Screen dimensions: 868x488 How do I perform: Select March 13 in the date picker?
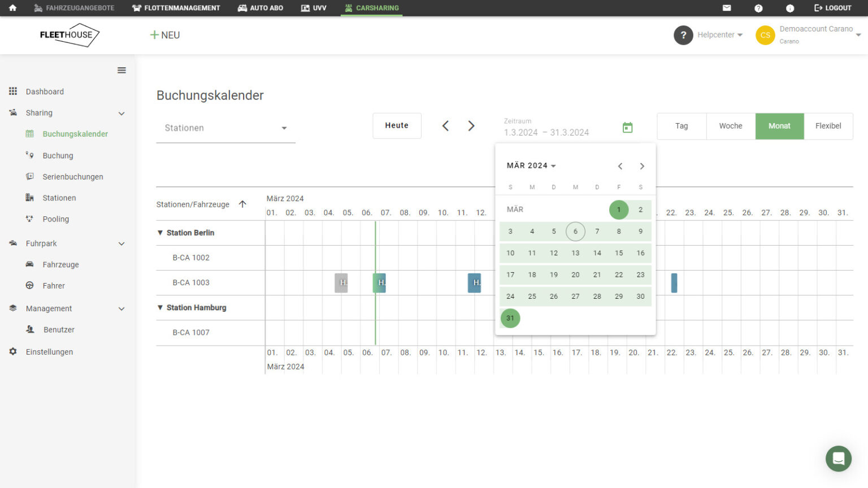tap(575, 253)
